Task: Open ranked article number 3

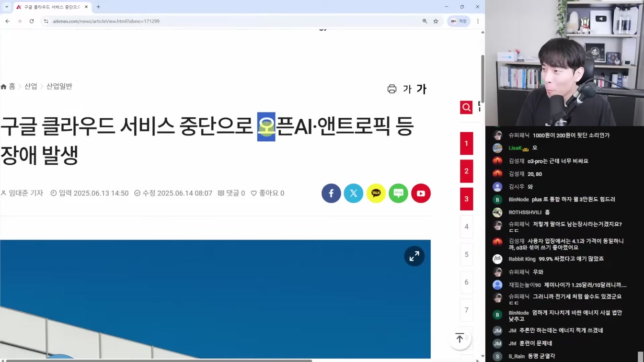Action: point(466,199)
